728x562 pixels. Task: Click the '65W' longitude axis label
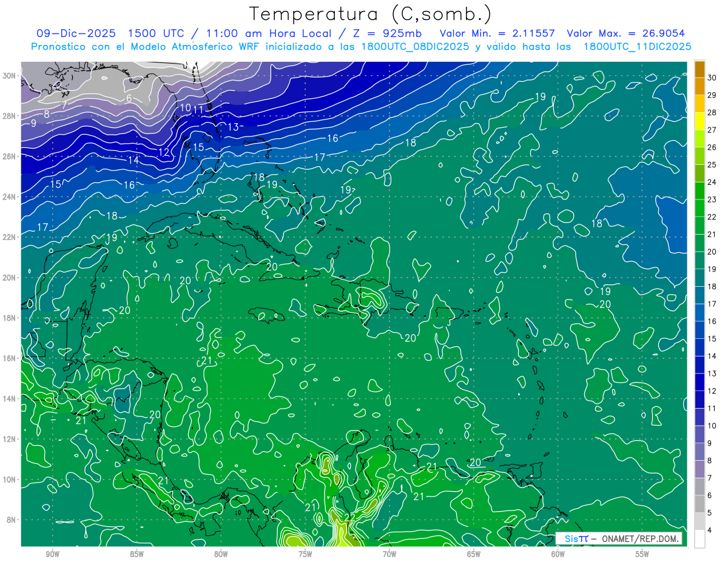(474, 555)
